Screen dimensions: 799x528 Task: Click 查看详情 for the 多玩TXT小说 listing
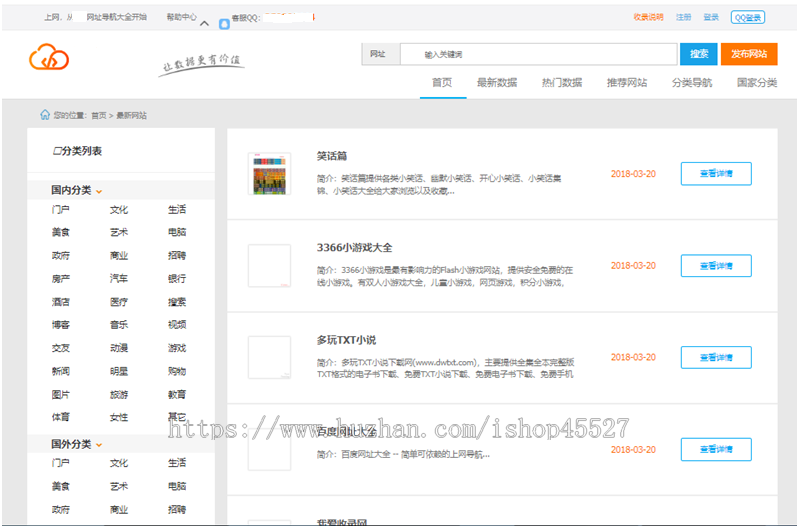click(716, 357)
